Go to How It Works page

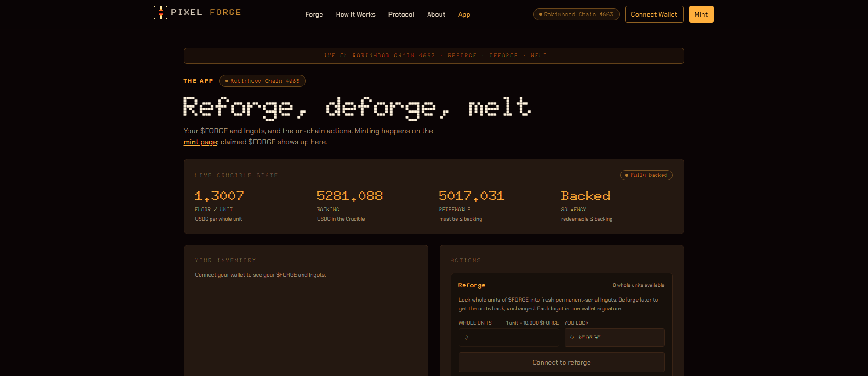tap(355, 14)
